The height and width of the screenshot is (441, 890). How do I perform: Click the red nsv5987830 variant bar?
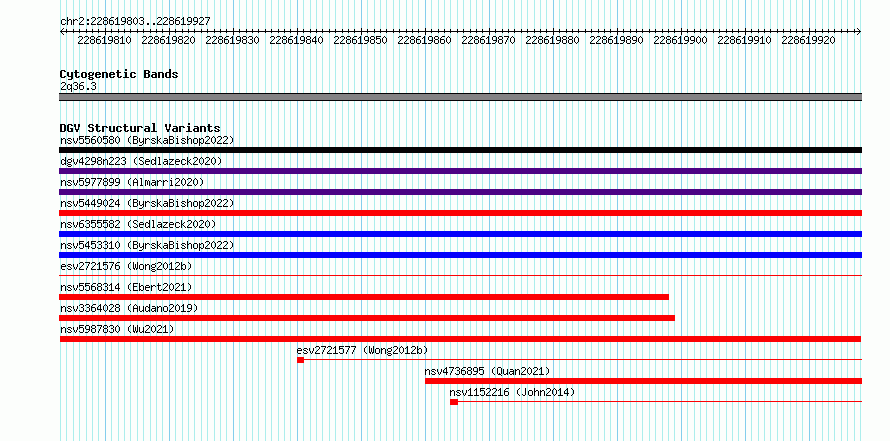pyautogui.click(x=460, y=339)
